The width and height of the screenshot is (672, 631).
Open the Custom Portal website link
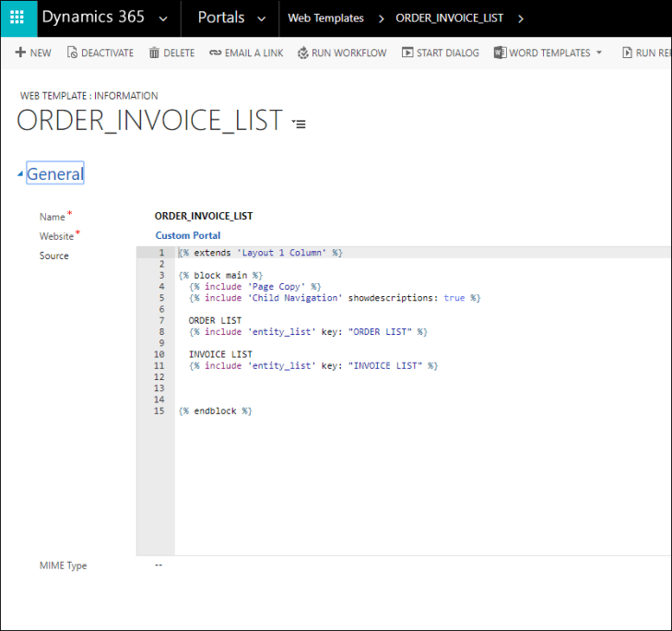188,235
